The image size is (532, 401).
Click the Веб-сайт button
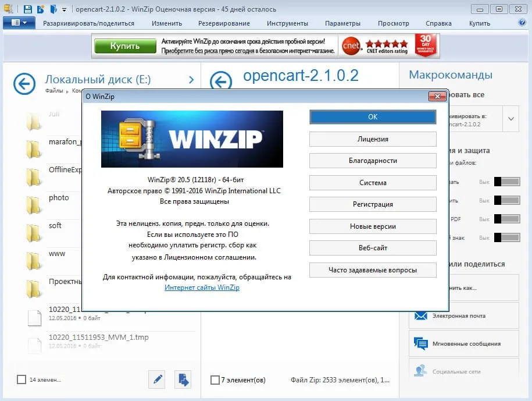(373, 248)
